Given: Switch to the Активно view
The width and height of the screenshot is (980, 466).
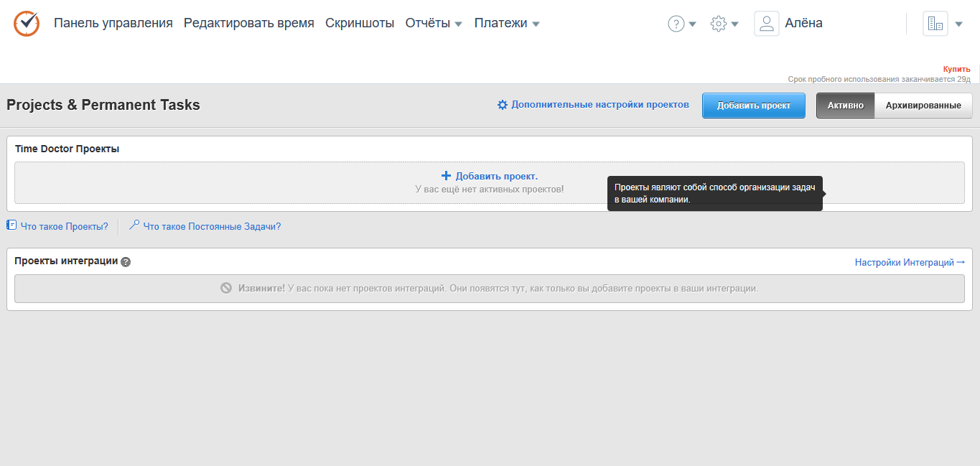Looking at the screenshot, I should click(x=845, y=105).
